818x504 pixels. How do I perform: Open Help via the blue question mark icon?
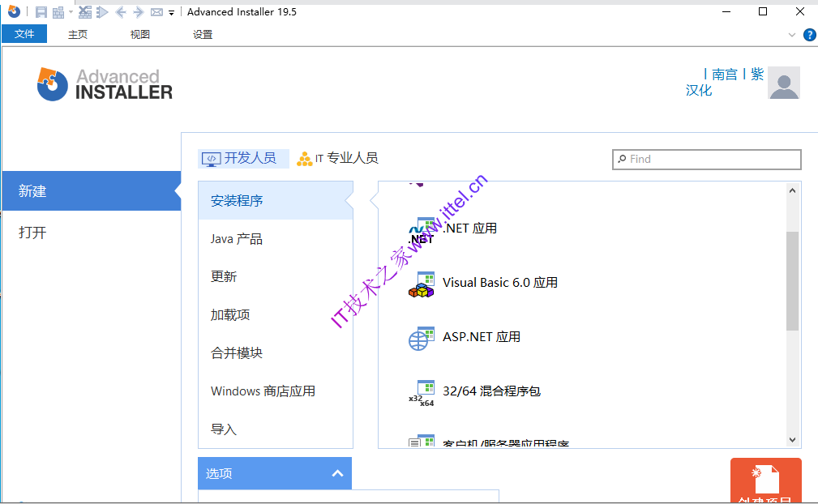pyautogui.click(x=810, y=35)
